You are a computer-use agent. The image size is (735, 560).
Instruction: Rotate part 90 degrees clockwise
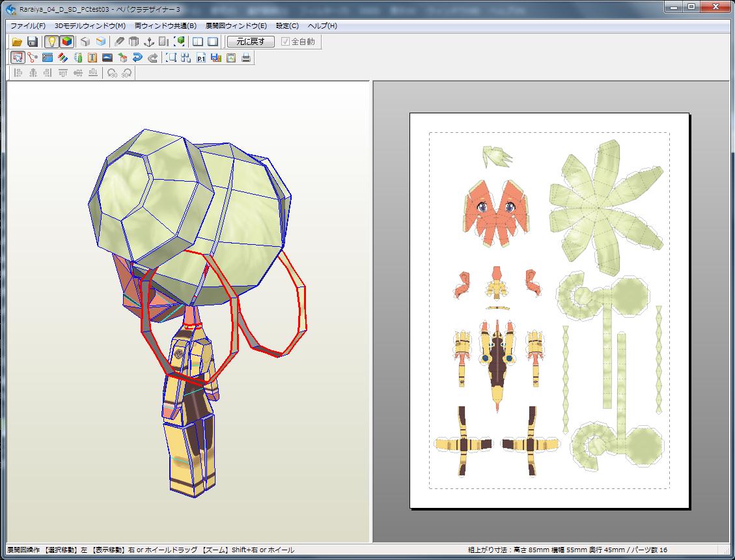tap(127, 73)
